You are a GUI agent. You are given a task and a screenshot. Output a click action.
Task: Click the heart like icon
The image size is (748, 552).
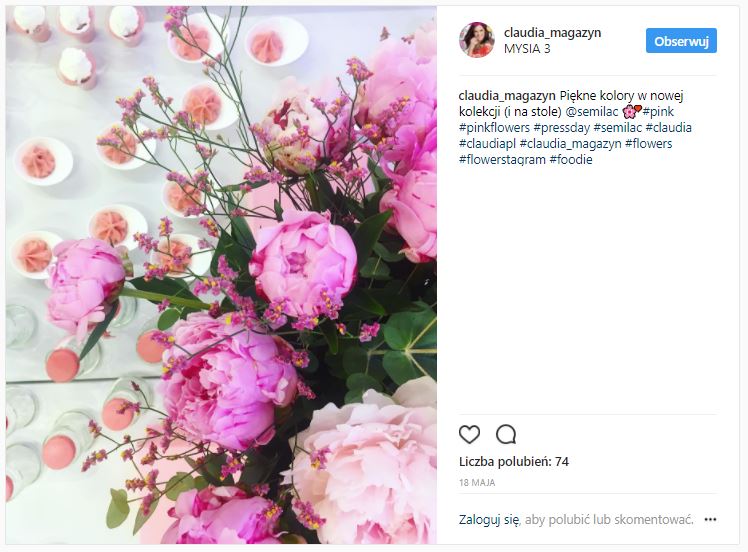(469, 435)
